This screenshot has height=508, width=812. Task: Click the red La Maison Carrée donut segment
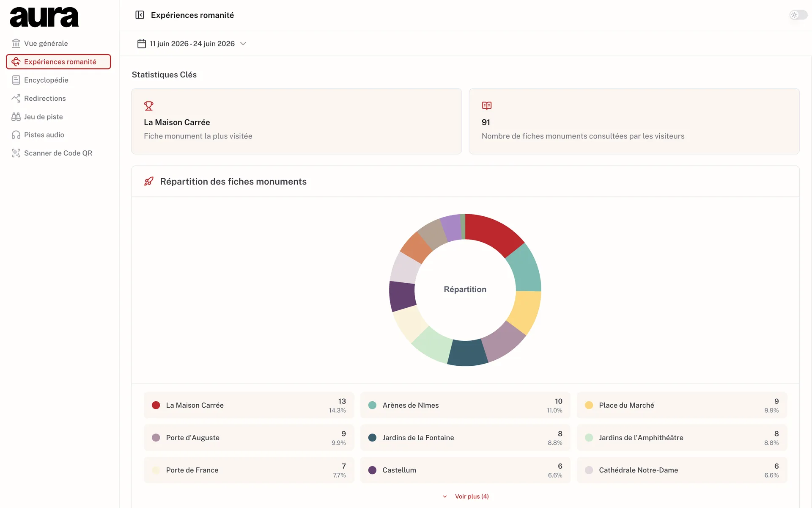(x=493, y=232)
